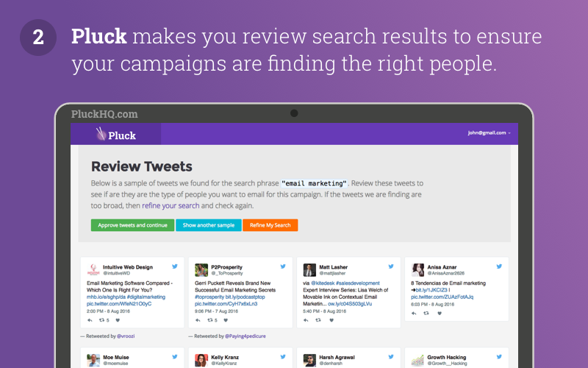Open pic.twitter.com/CyH7x6xLn3 link
Screen dimensions: 588x368
click(226, 303)
